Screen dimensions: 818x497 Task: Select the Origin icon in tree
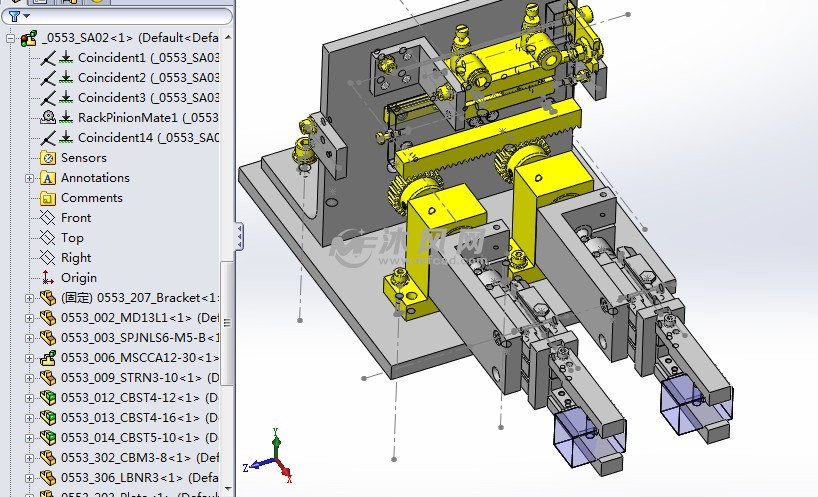[x=47, y=278]
